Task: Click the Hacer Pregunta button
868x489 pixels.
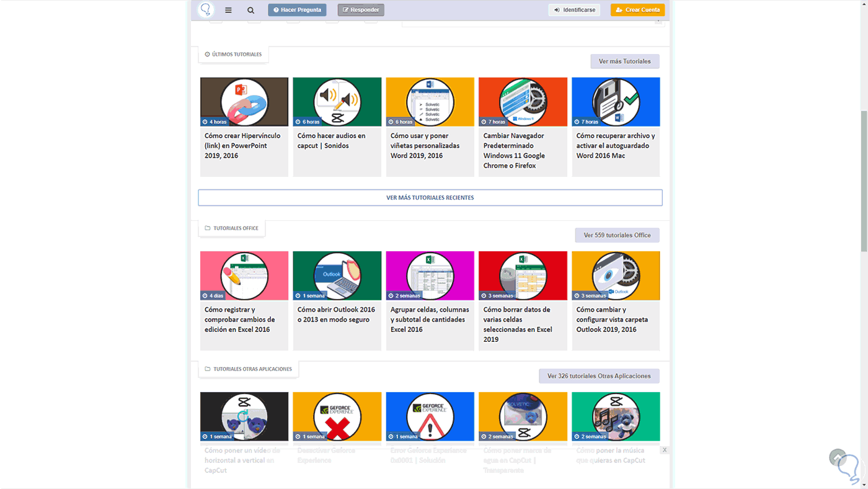Action: coord(297,10)
